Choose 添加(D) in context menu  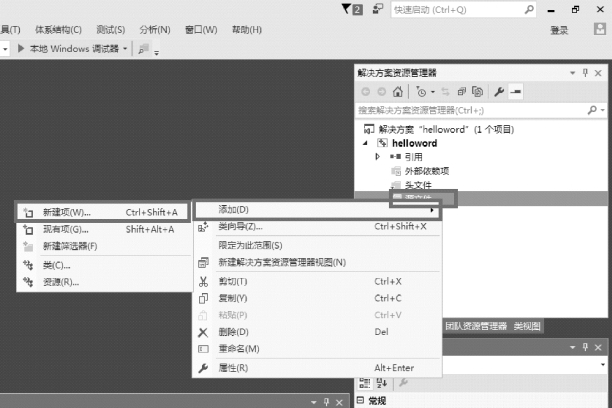point(317,210)
